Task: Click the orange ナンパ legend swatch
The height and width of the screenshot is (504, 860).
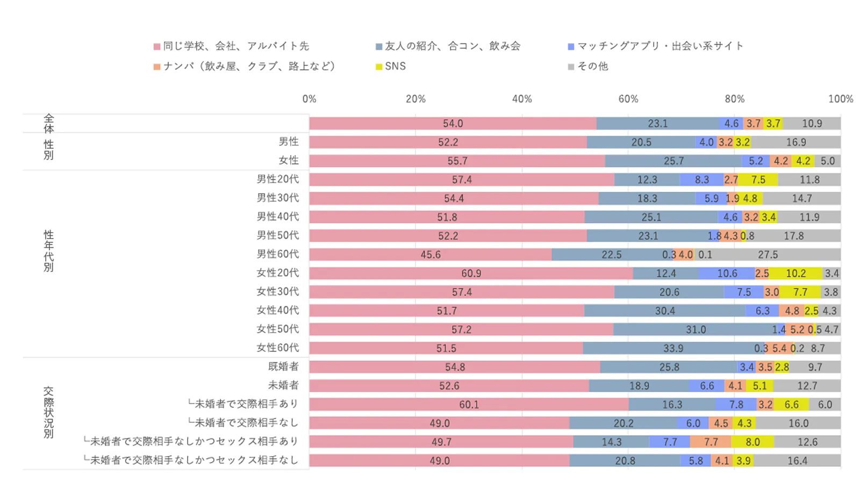Action: (157, 67)
